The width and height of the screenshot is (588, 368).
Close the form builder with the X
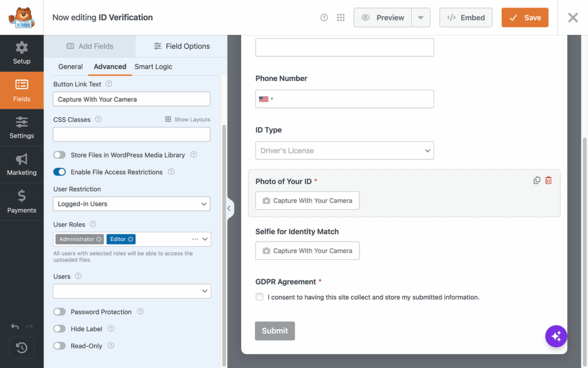(x=572, y=18)
